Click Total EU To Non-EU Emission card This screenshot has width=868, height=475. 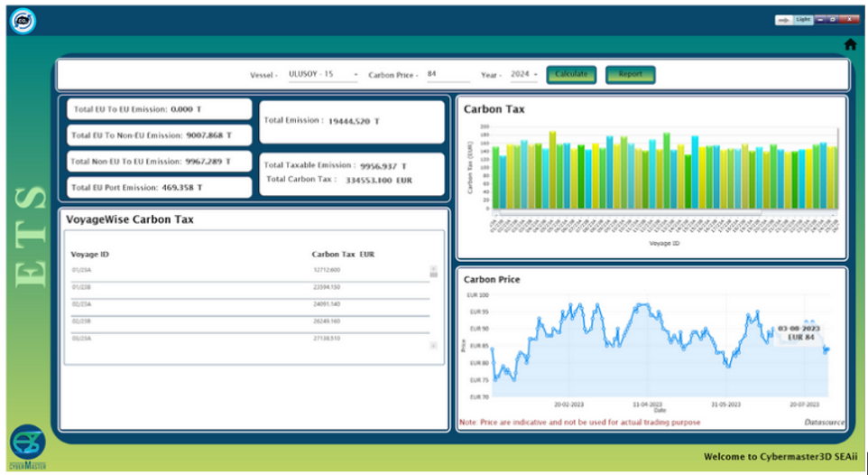pyautogui.click(x=160, y=135)
